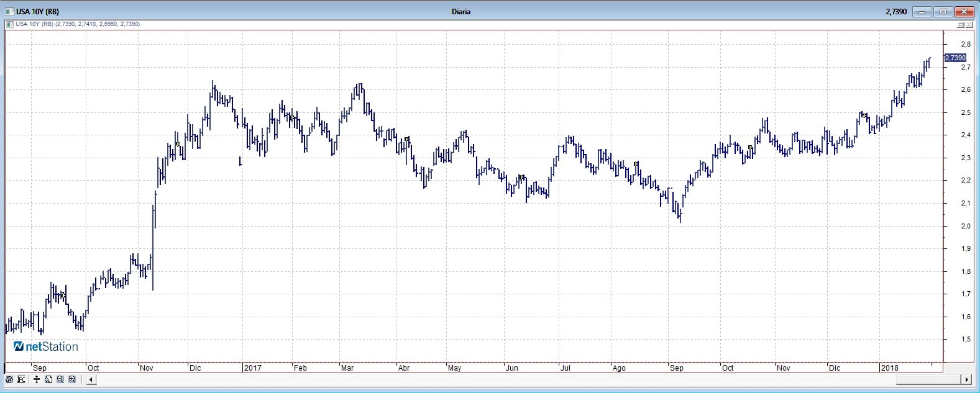
Task: Maximize the chart window
Action: [943, 11]
